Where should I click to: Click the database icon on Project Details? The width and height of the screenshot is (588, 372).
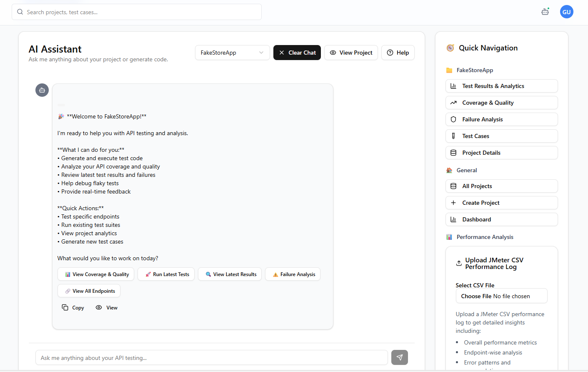click(453, 153)
